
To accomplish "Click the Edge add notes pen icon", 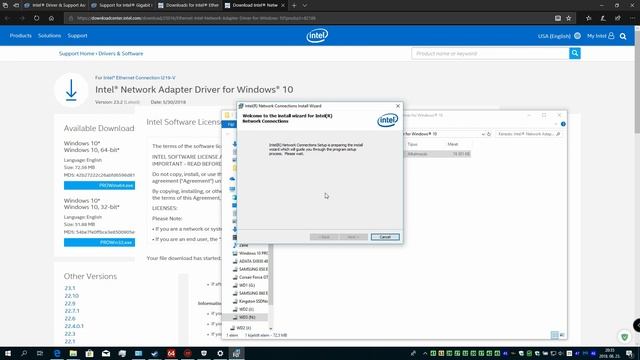I will pos(603,18).
